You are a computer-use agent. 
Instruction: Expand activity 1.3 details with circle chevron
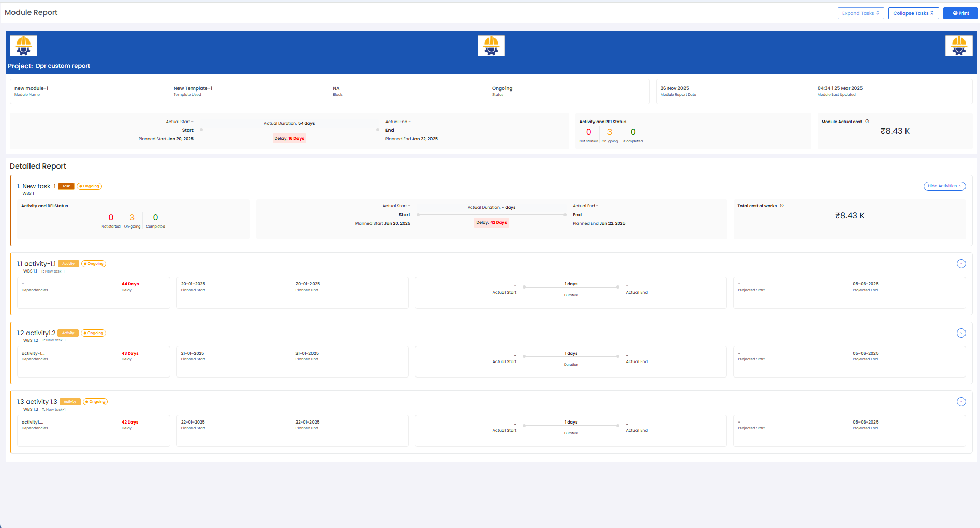pos(961,402)
